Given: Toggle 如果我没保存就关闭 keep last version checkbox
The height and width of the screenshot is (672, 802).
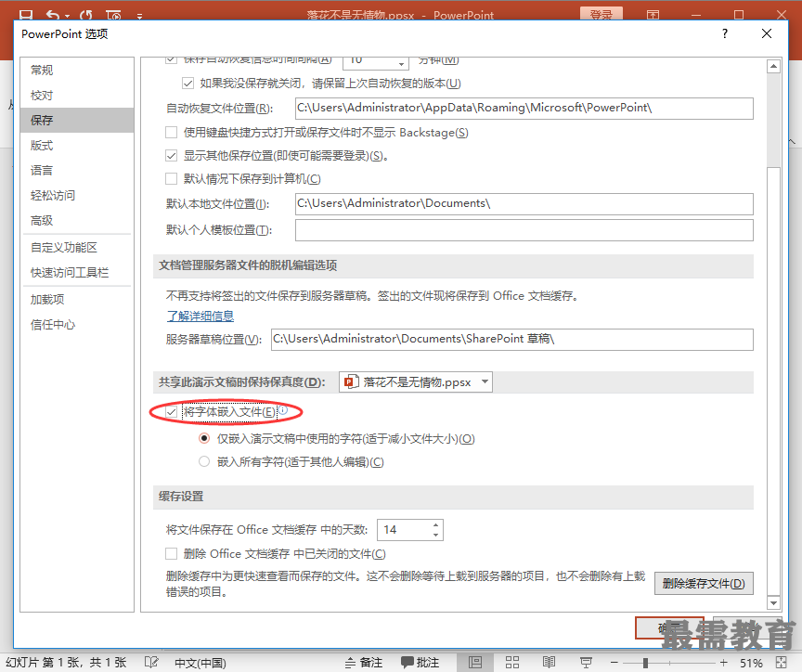Looking at the screenshot, I should click(188, 84).
